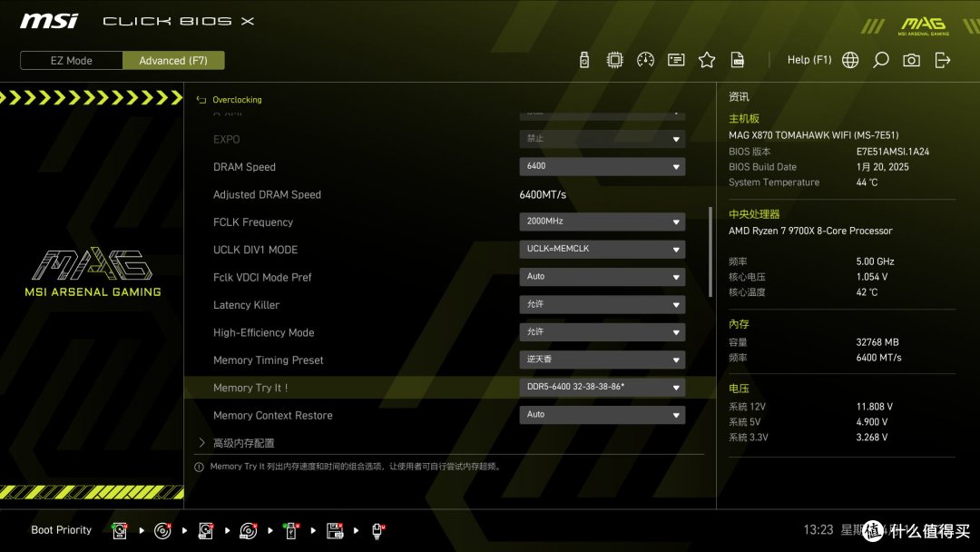
Task: Click the High-Efficiency Mode label
Action: click(264, 332)
